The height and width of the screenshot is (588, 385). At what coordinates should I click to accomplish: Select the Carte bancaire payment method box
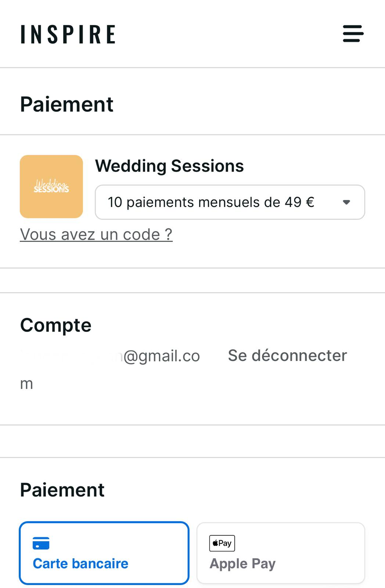tap(104, 553)
